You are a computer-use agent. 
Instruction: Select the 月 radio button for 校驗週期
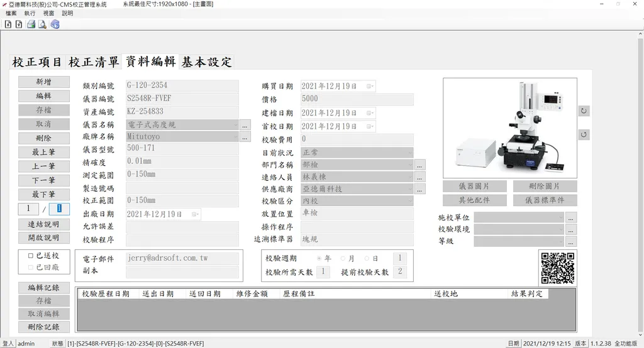[343, 258]
